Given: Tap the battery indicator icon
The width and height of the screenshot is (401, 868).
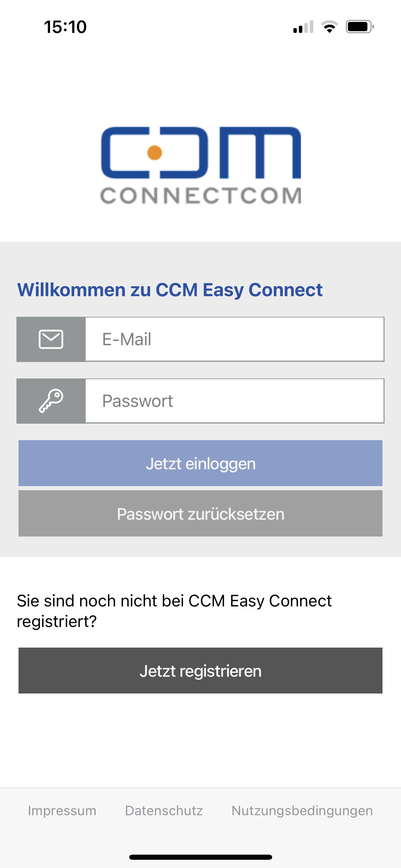Looking at the screenshot, I should (359, 27).
